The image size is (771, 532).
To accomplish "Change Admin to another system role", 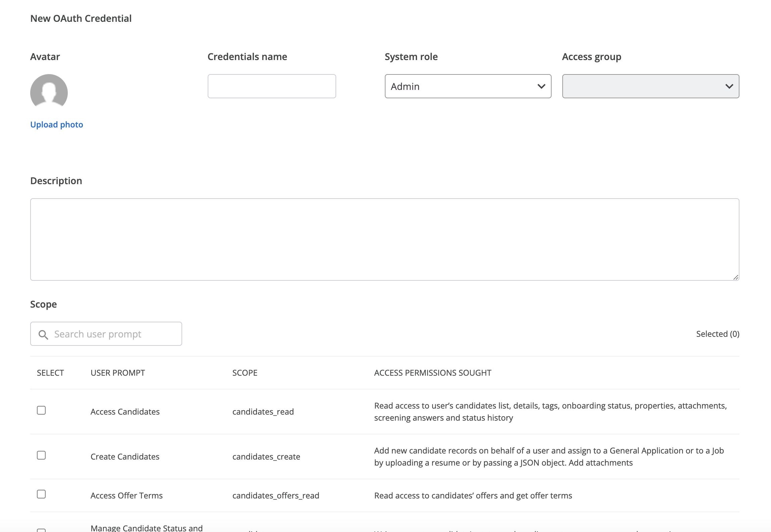I will point(468,87).
